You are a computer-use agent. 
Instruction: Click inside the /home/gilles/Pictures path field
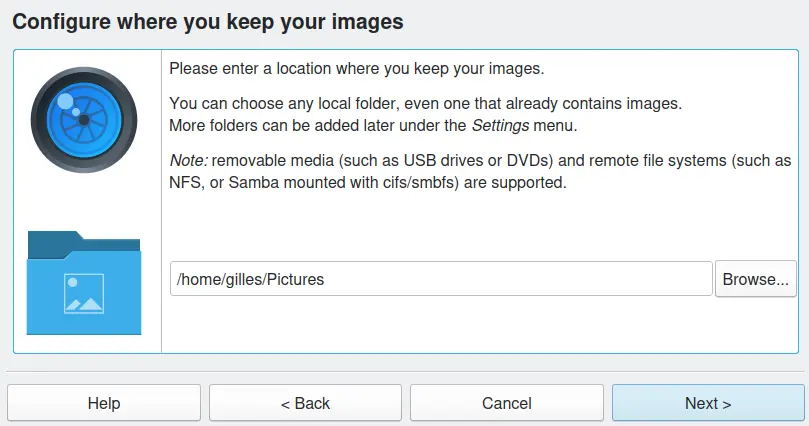(440, 279)
